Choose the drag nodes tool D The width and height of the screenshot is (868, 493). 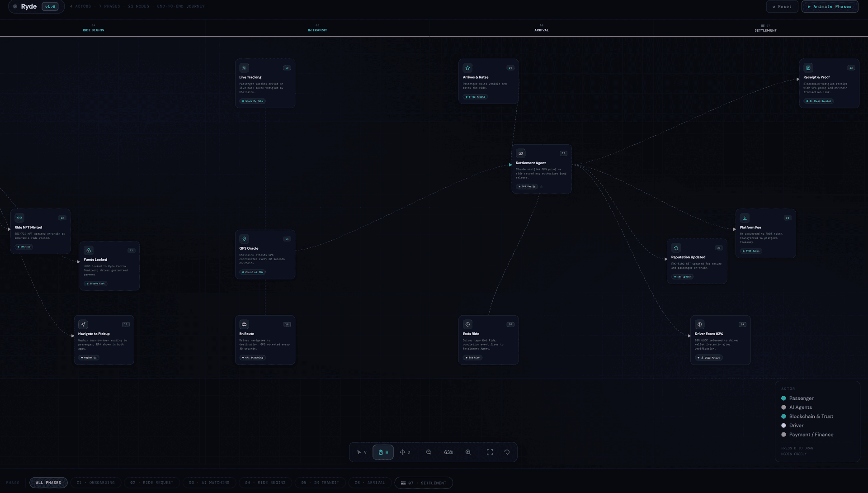405,452
